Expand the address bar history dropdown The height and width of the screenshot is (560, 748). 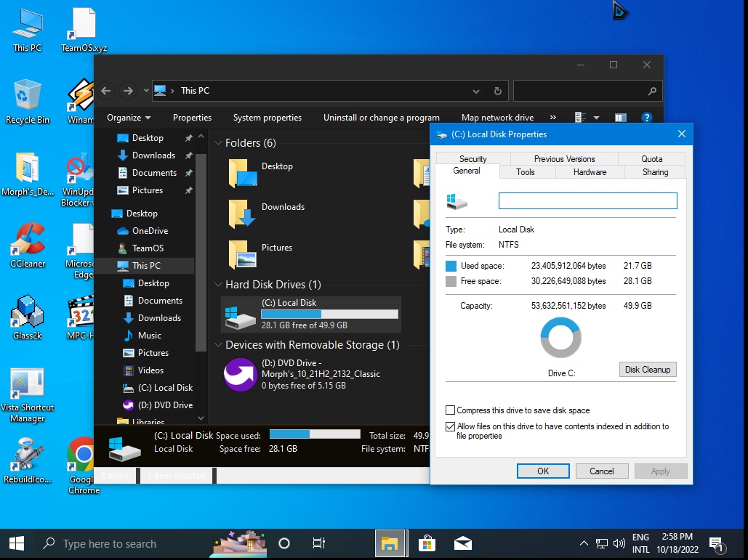(476, 92)
